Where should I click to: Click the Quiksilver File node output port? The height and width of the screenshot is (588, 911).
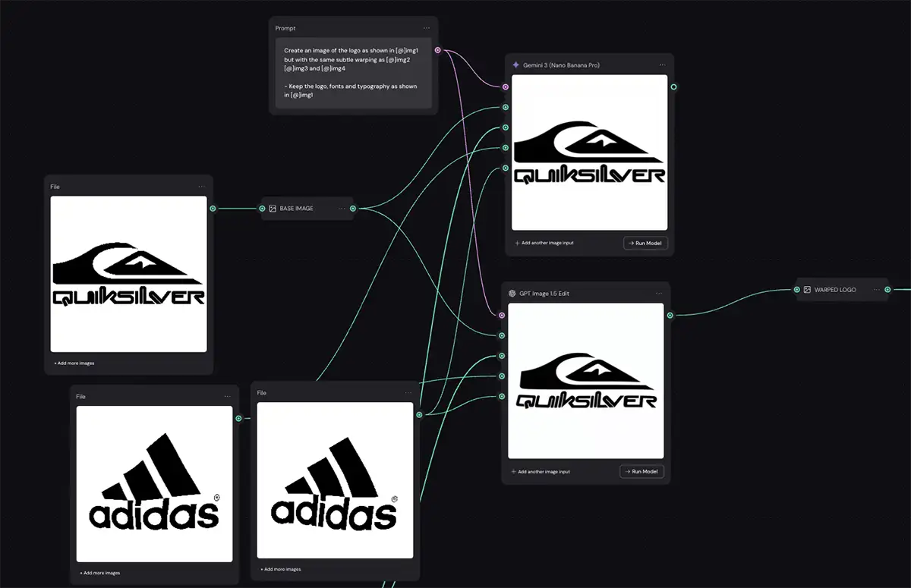213,208
